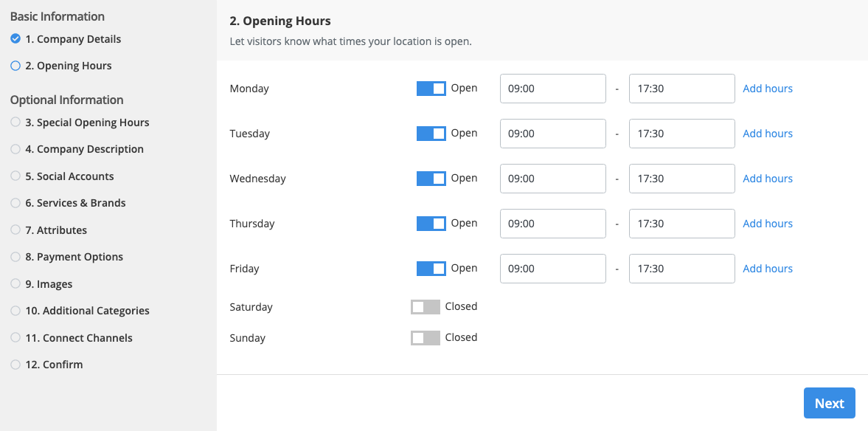Click Wednesday closing time field
The width and height of the screenshot is (868, 431).
coord(681,179)
